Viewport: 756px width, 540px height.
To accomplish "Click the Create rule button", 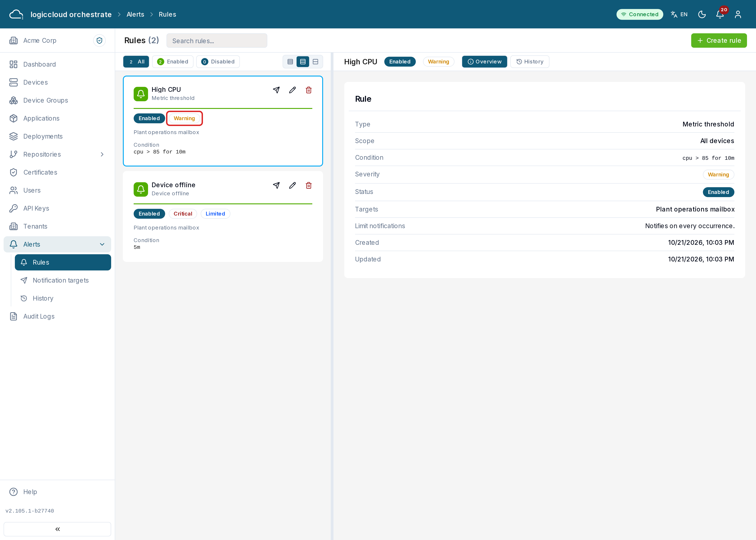I will (719, 40).
